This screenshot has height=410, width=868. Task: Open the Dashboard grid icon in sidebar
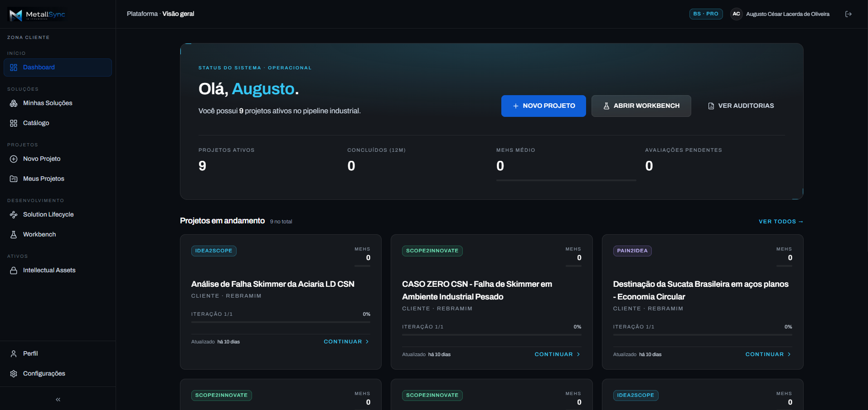pos(14,68)
